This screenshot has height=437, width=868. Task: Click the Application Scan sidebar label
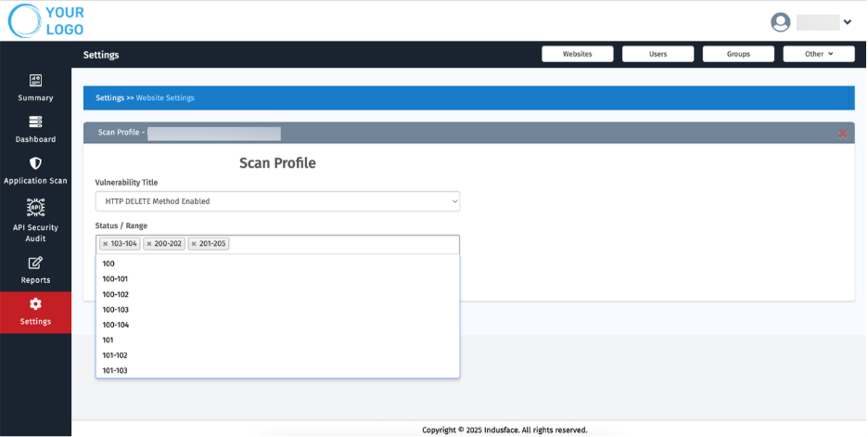click(x=35, y=181)
